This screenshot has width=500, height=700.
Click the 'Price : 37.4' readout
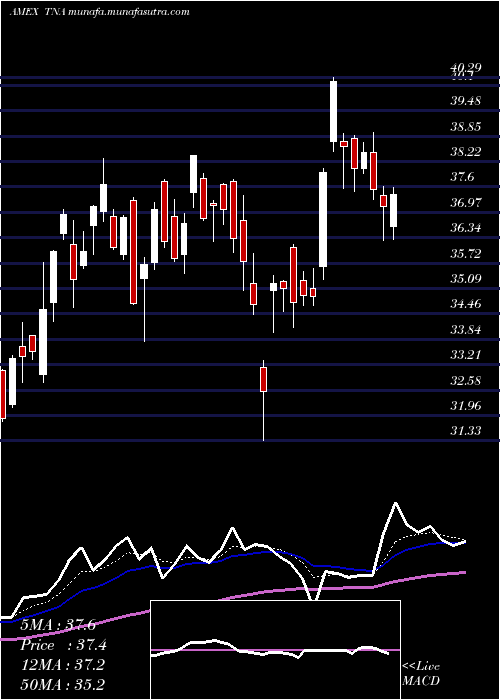(63, 645)
